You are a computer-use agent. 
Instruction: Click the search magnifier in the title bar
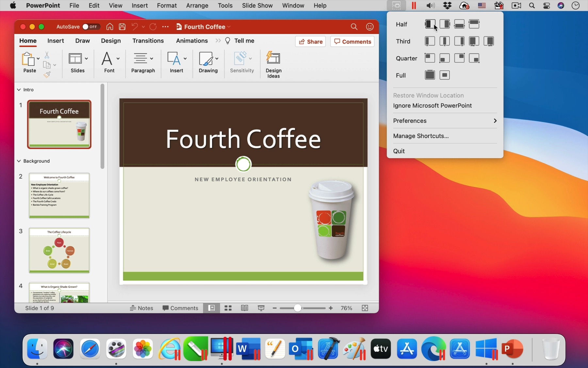(x=354, y=26)
